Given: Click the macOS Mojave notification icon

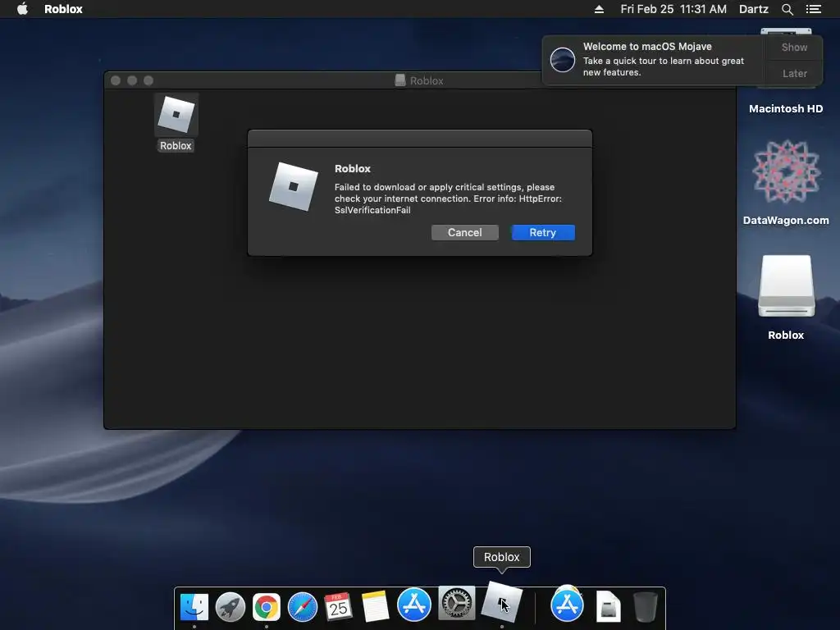Looking at the screenshot, I should point(563,59).
